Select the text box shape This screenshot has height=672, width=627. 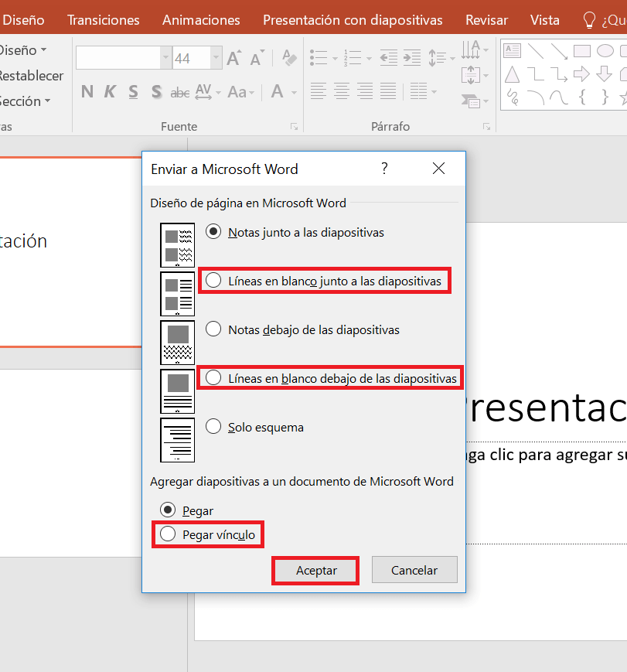pos(512,51)
